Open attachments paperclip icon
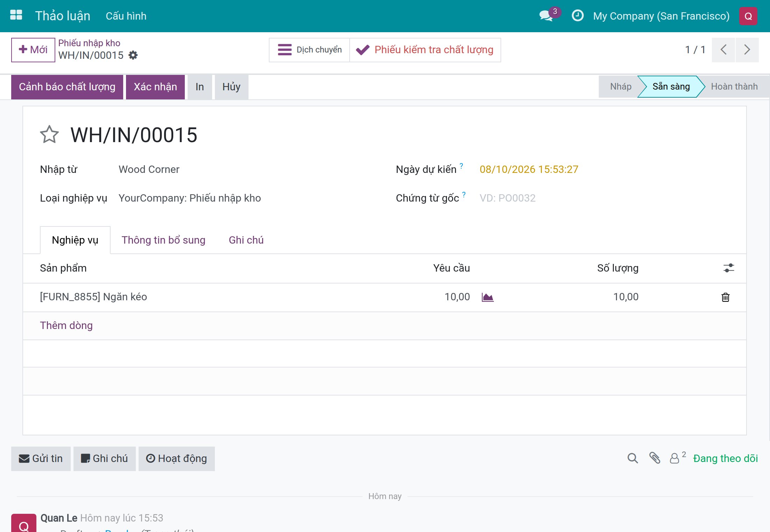This screenshot has width=770, height=532. [654, 458]
